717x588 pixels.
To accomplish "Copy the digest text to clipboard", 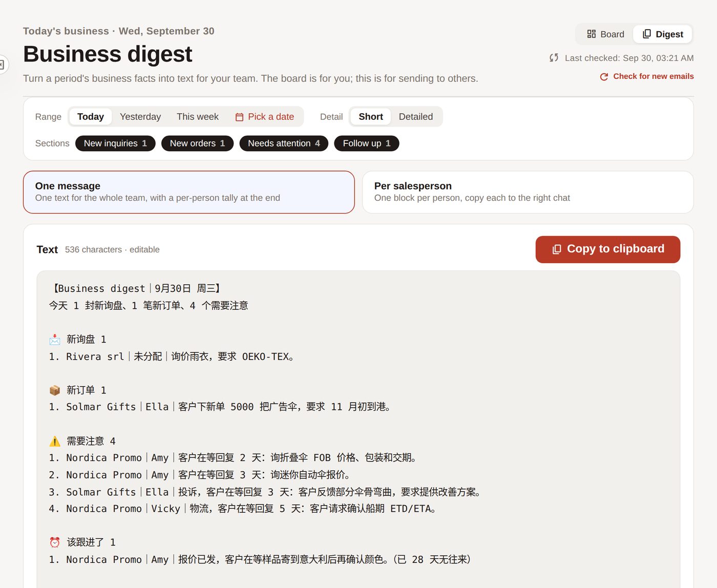I will pyautogui.click(x=608, y=249).
